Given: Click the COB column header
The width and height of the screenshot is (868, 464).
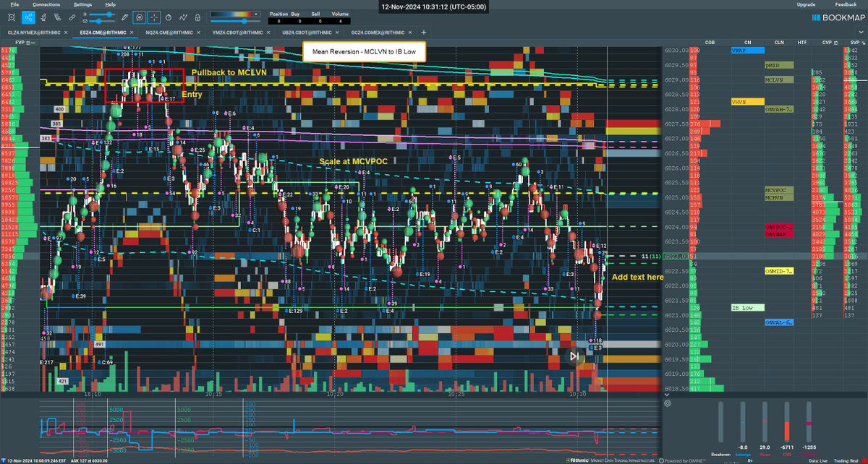Looking at the screenshot, I should coord(710,43).
